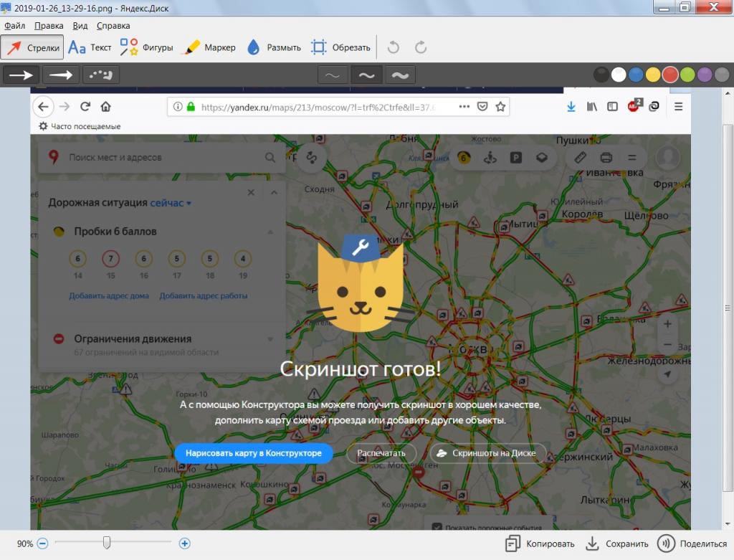
Task: Click the browser downloads arrow icon
Action: pos(571,107)
